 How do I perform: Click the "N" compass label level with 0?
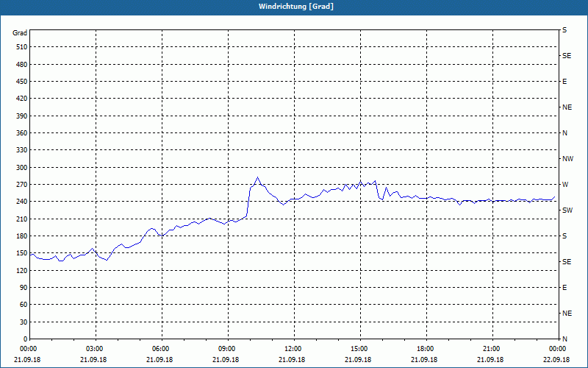(x=564, y=339)
